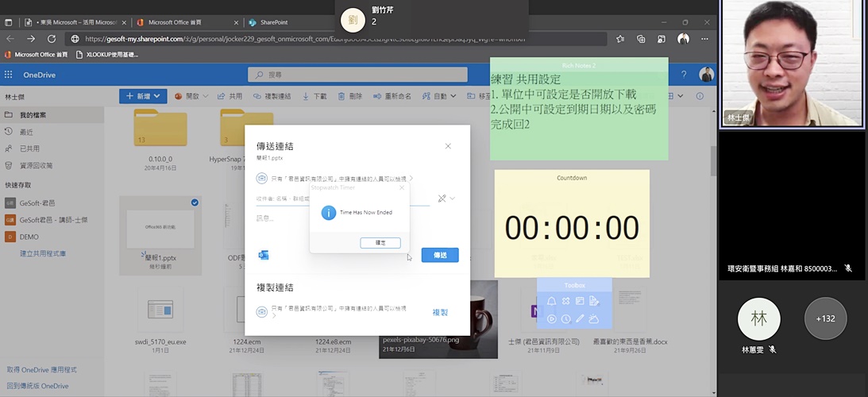Click the clock icon in Toolbox
Viewport: 868px width, 397px height.
tap(565, 319)
